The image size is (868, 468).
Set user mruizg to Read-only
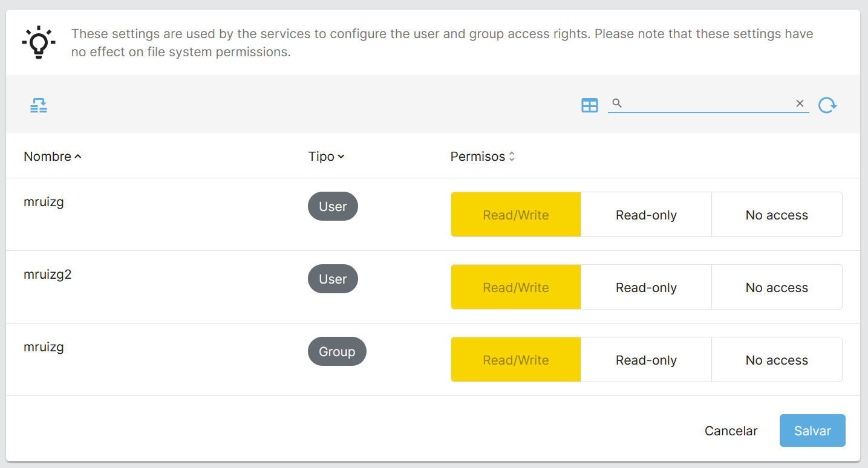[646, 215]
